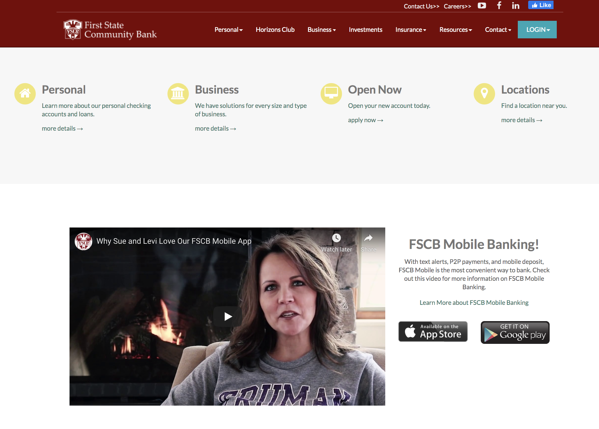Open the LOGIN dropdown button
This screenshot has width=599, height=429.
pyautogui.click(x=537, y=29)
